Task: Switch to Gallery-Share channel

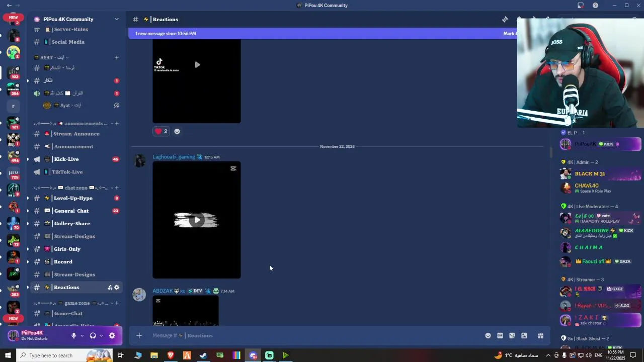Action: coord(75,223)
